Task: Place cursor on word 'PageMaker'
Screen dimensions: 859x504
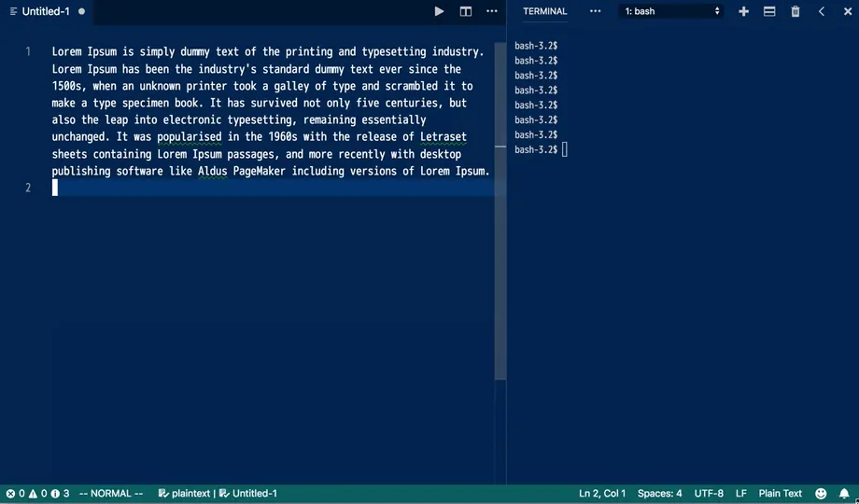Action: pos(260,171)
